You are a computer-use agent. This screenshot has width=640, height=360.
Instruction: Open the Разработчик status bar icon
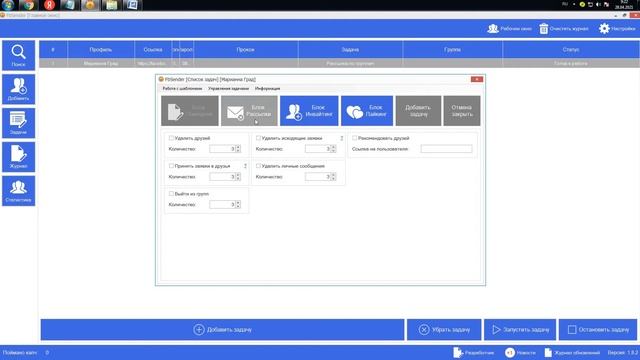458,353
